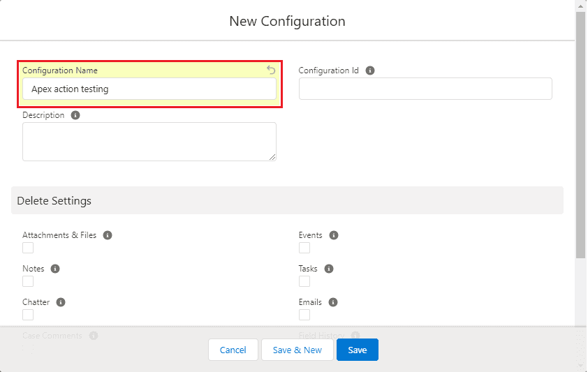Click the blue Save button
The height and width of the screenshot is (372, 588).
(x=357, y=350)
